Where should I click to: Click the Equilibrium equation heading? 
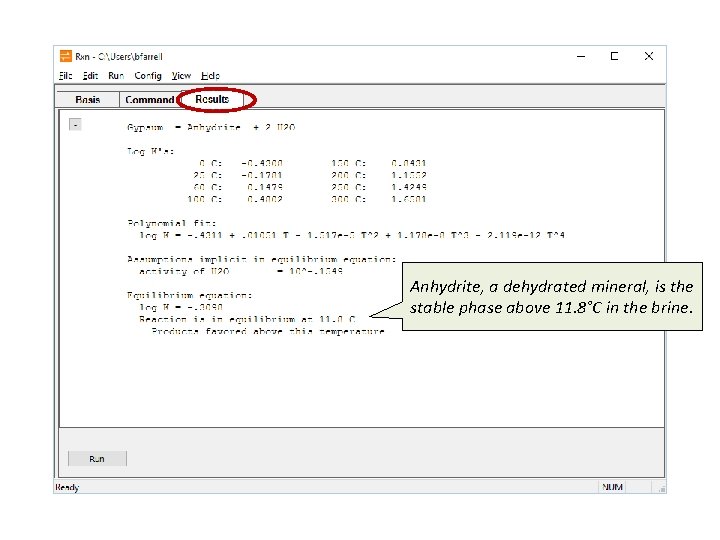point(190,295)
